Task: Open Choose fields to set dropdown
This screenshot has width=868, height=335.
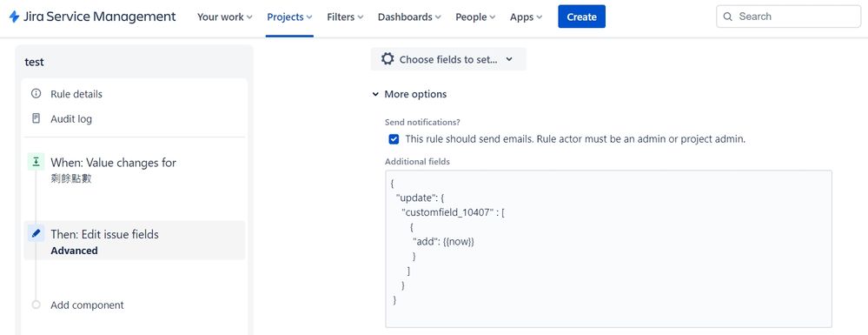Action: [448, 59]
